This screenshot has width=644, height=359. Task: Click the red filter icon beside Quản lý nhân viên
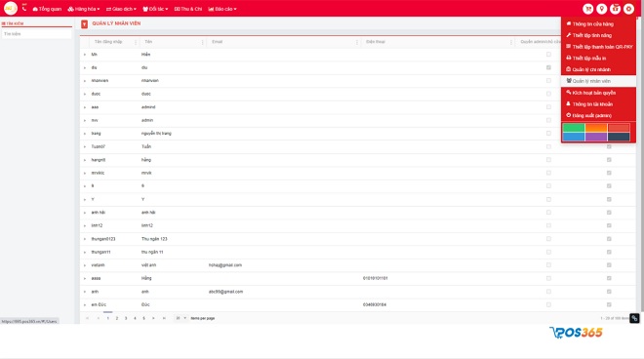coord(84,24)
